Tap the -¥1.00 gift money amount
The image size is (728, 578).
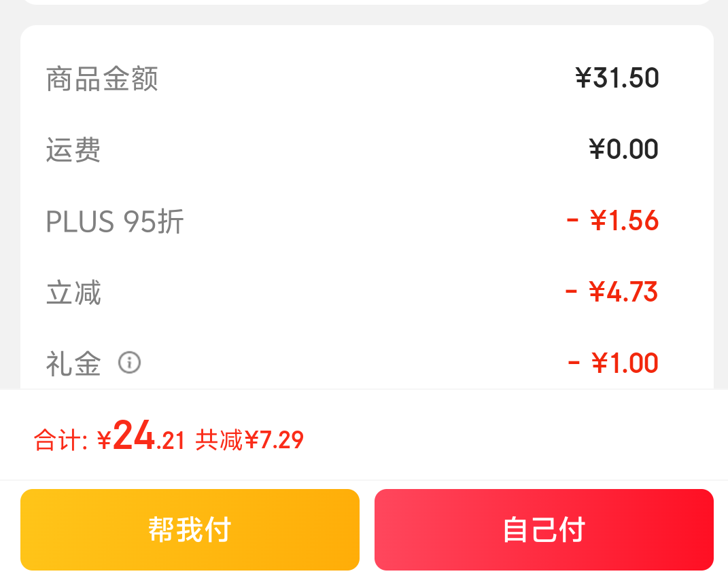click(x=613, y=363)
